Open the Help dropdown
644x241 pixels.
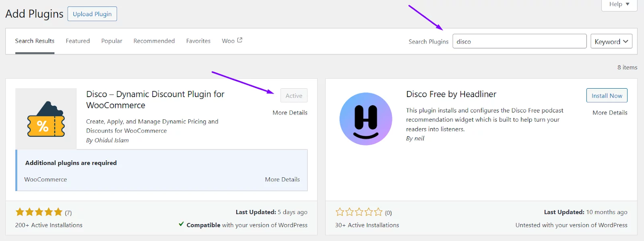point(619,4)
